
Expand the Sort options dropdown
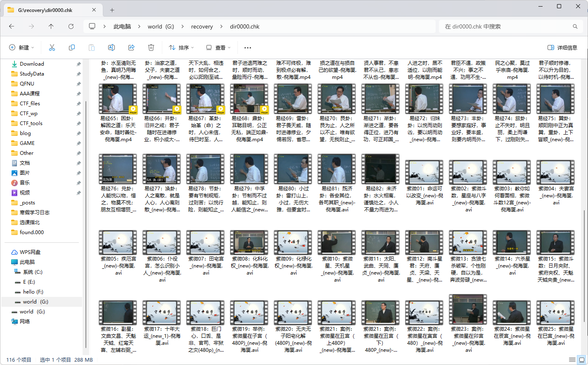click(x=181, y=47)
